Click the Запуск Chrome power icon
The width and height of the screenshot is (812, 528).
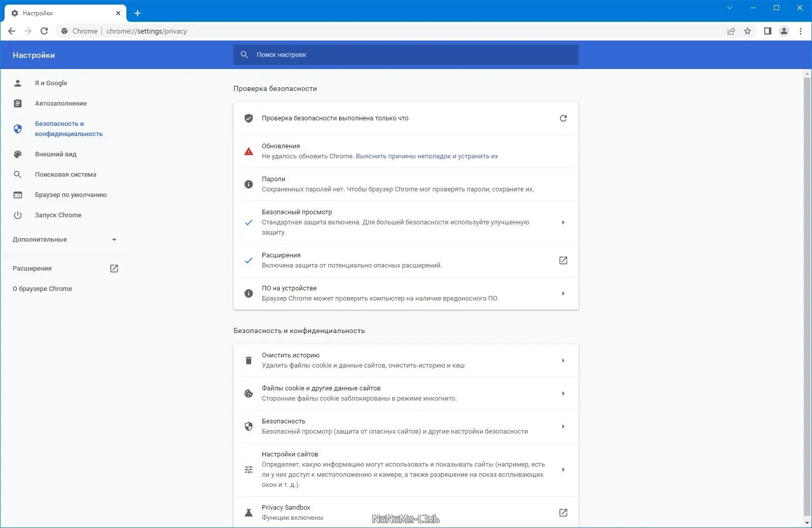click(18, 215)
